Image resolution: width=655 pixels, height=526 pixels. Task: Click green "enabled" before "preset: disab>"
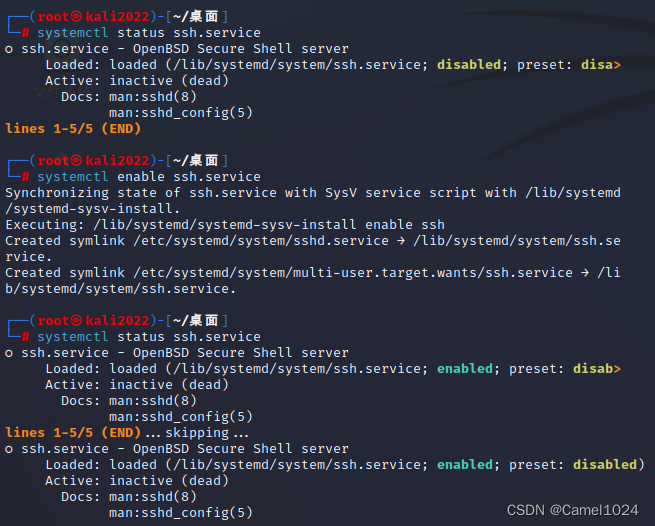point(465,369)
